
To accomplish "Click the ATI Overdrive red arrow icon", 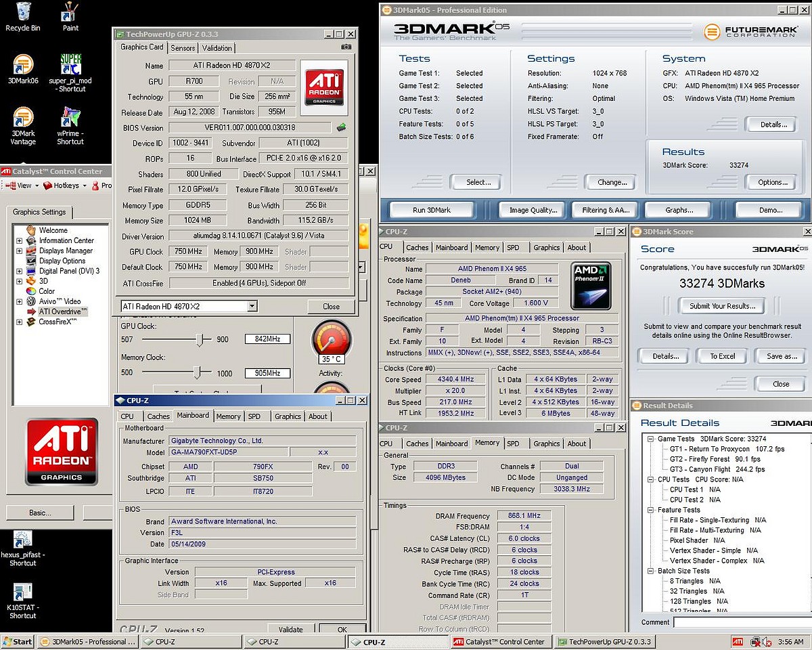I will [31, 311].
